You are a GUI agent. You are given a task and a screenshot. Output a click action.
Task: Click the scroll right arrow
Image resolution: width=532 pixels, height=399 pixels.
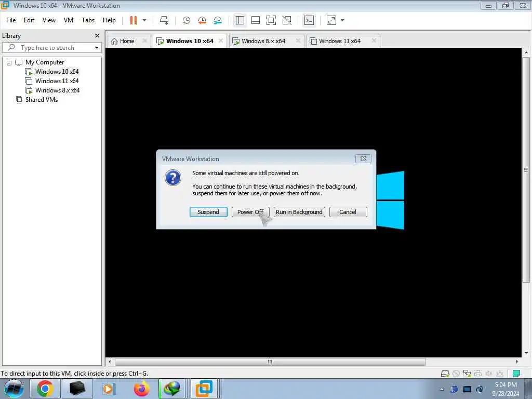pos(517,362)
